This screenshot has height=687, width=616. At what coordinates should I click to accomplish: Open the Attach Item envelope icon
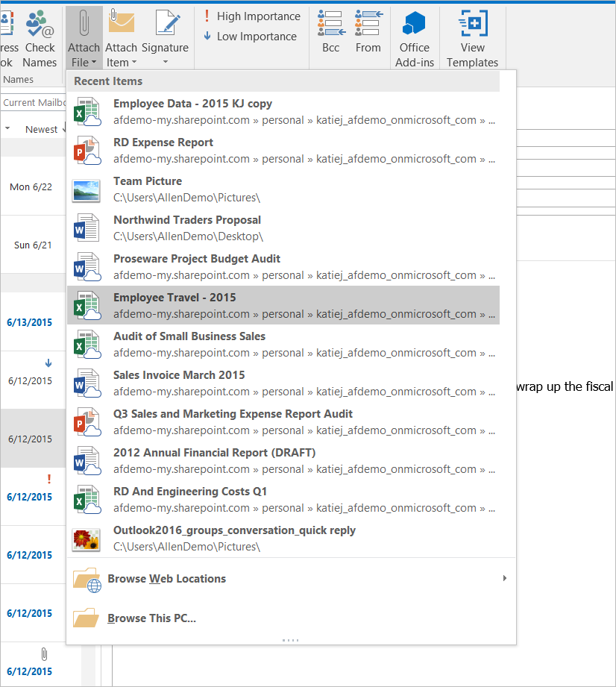(121, 23)
